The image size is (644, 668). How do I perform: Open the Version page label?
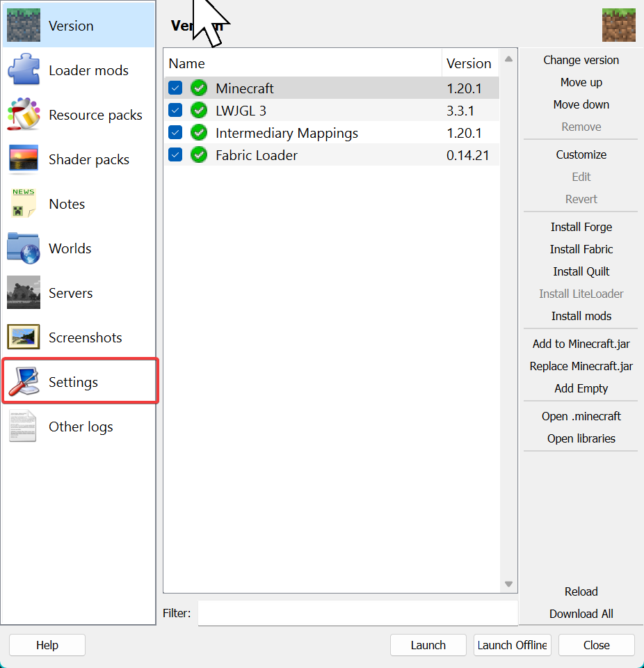[x=71, y=26]
